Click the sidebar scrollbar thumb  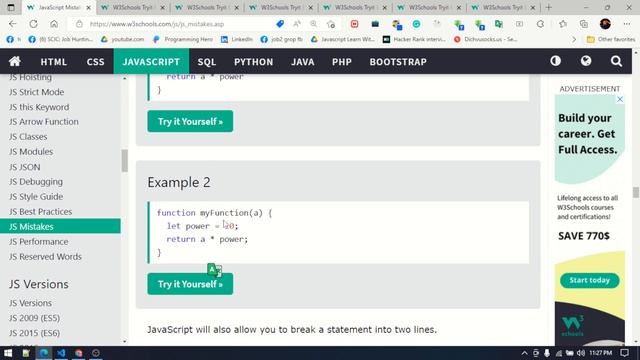pyautogui.click(x=124, y=161)
